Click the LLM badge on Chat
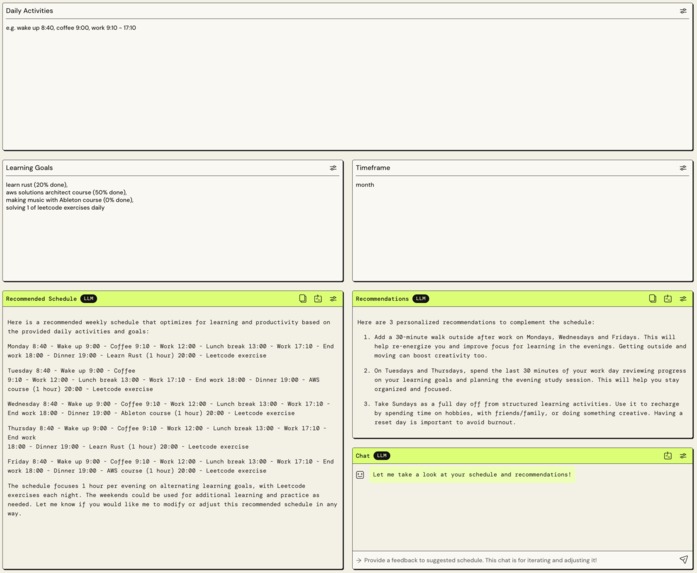This screenshot has width=697, height=573. 381,456
